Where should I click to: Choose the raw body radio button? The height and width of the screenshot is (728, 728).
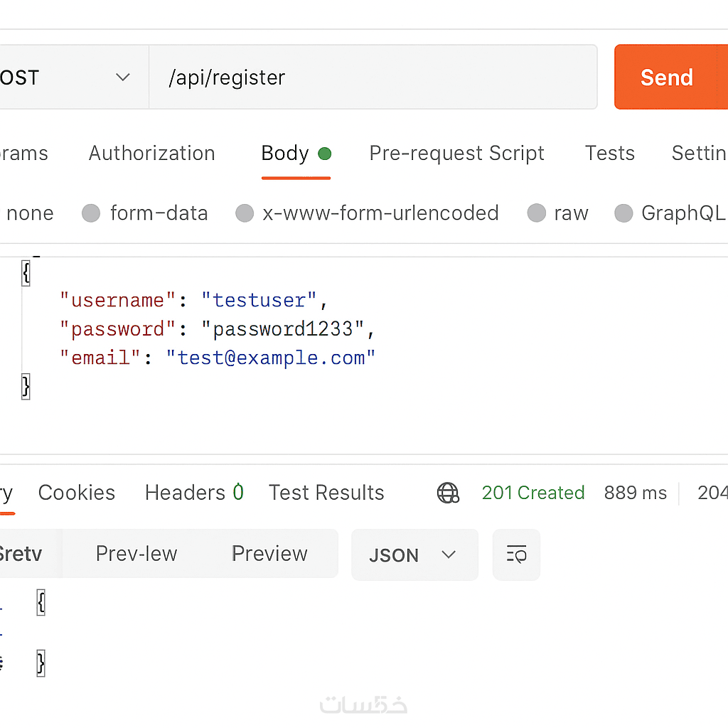(x=536, y=213)
